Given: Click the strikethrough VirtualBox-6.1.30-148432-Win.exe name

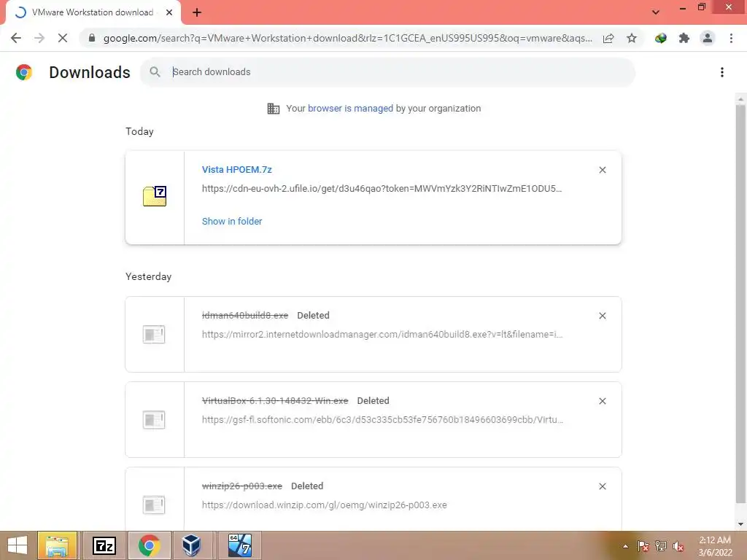Looking at the screenshot, I should (x=275, y=401).
